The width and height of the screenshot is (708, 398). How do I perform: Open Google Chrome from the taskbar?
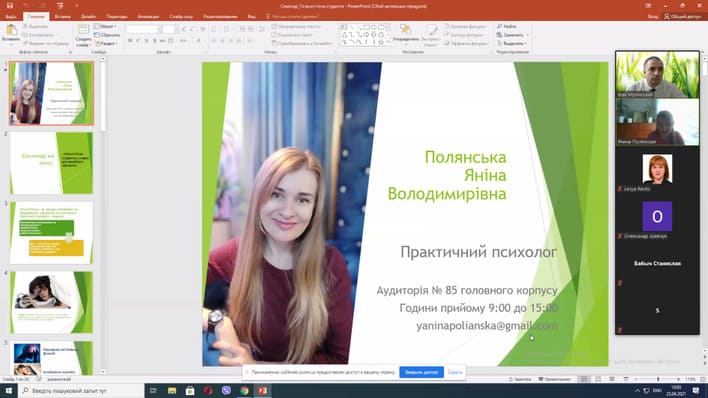[x=244, y=390]
